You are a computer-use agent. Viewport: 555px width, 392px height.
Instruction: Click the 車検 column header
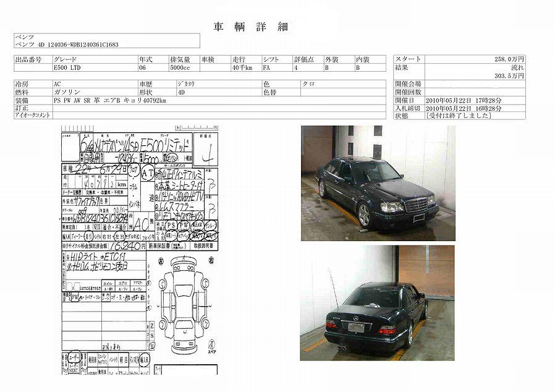208,59
